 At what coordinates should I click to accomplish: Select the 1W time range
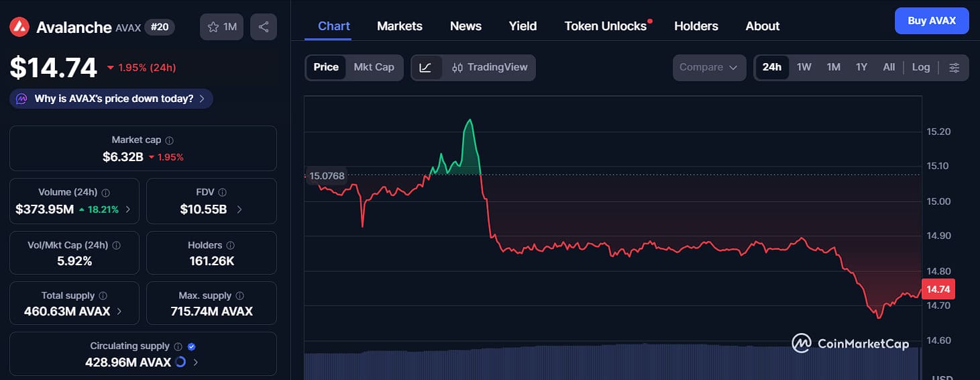(804, 67)
